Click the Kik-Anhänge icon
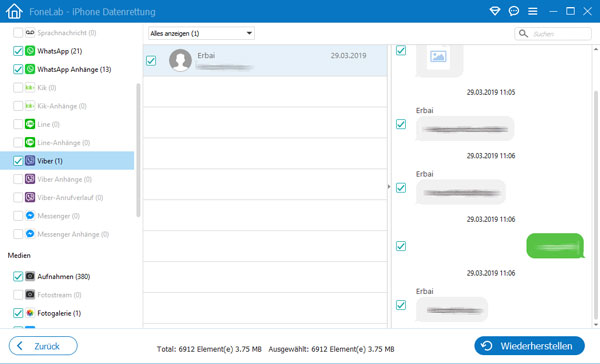600x364 pixels. [30, 106]
